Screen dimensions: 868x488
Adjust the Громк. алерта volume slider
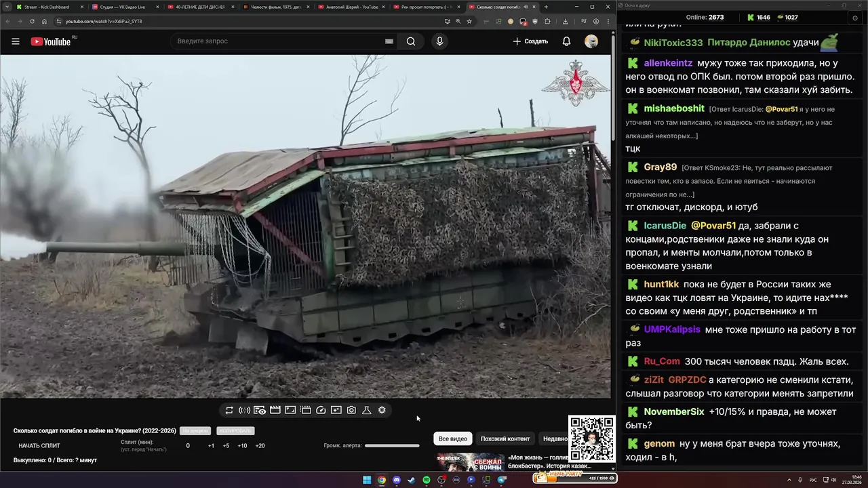pyautogui.click(x=392, y=445)
